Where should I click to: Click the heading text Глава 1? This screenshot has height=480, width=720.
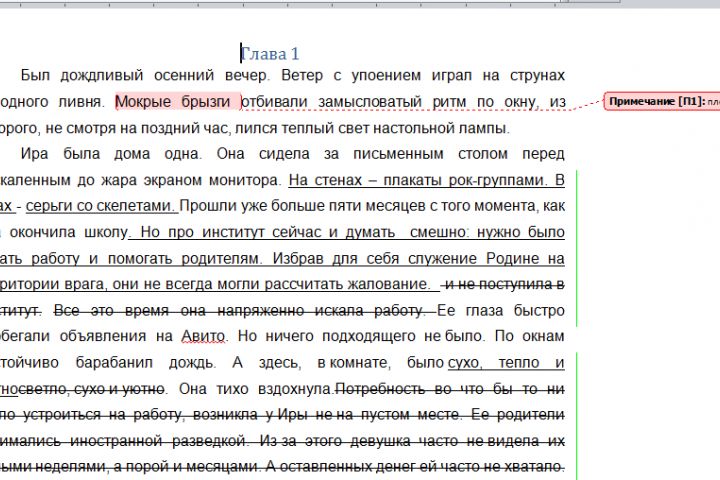click(x=270, y=54)
